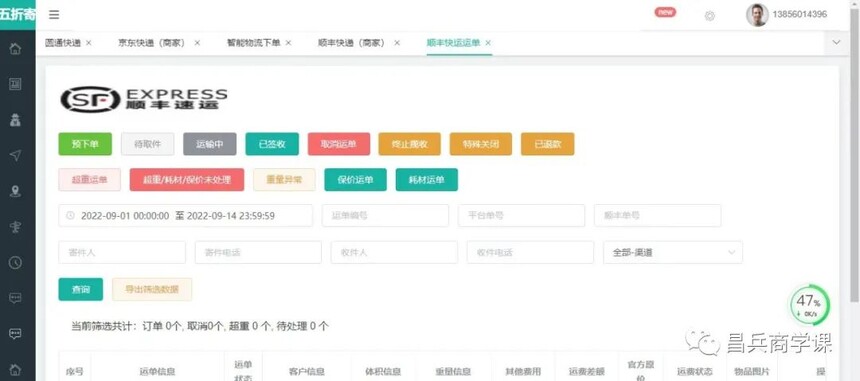This screenshot has width=860, height=381.
Task: Filter by 终止揽收 status
Action: [x=409, y=144]
